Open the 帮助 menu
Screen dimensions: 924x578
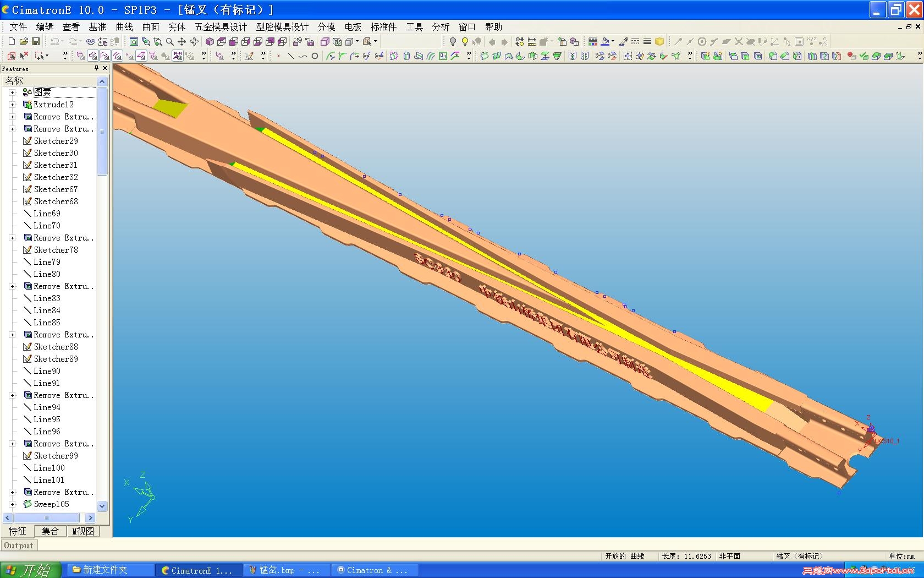pos(493,26)
